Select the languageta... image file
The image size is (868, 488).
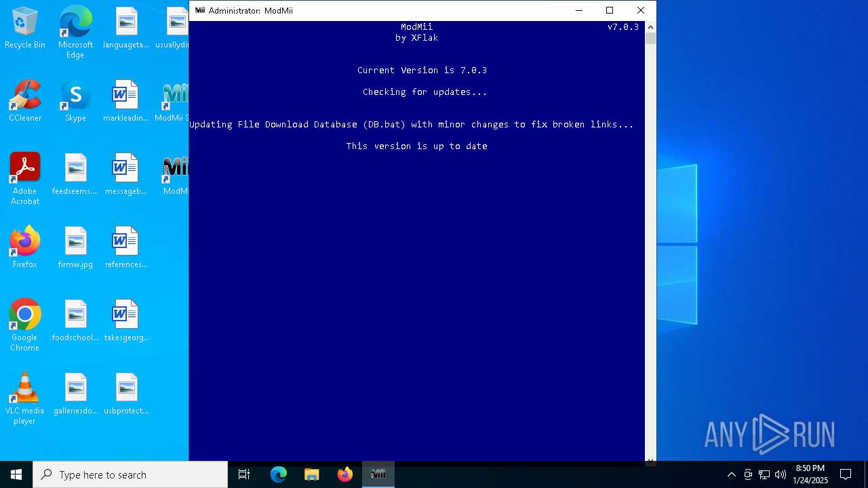pyautogui.click(x=126, y=28)
